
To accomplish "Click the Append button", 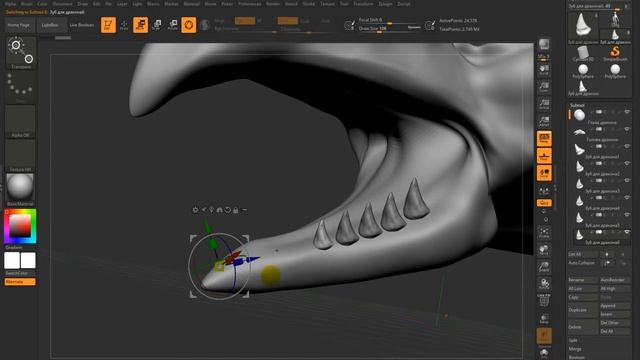I will point(615,306).
